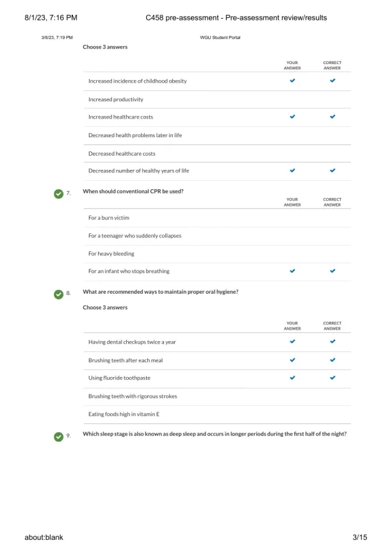This screenshot has width=392, height=556.
Task: Select the 'For a burn victim' option
Action: point(109,218)
